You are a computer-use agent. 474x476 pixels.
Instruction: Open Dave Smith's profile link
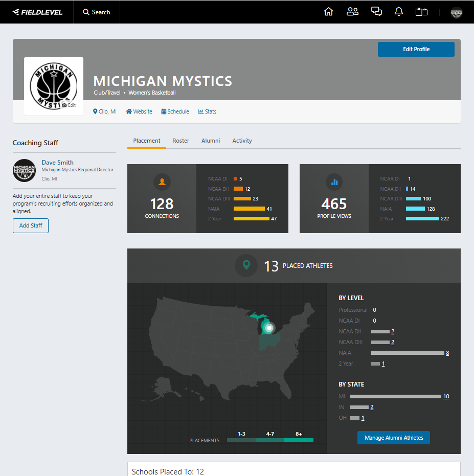pyautogui.click(x=58, y=163)
